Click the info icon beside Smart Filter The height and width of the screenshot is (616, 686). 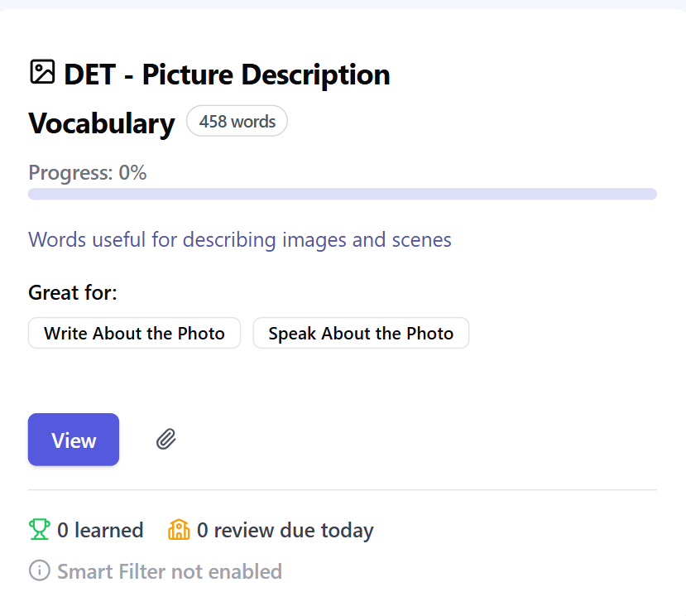[x=39, y=571]
